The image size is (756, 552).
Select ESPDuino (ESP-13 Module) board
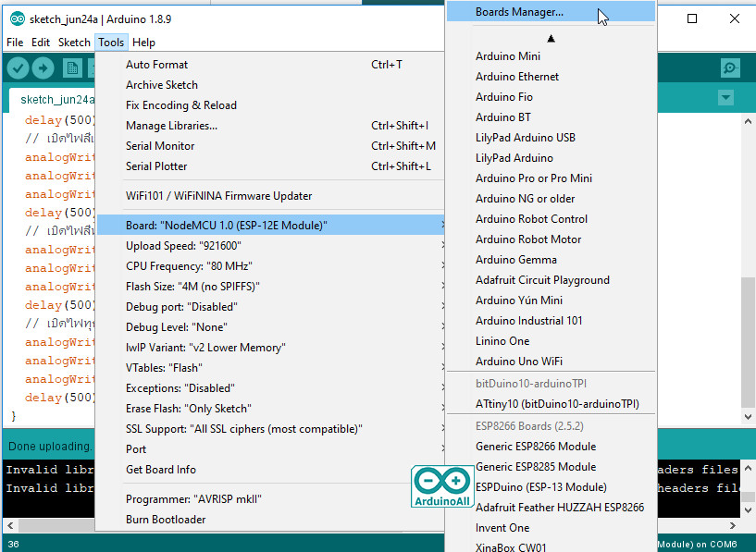551,487
